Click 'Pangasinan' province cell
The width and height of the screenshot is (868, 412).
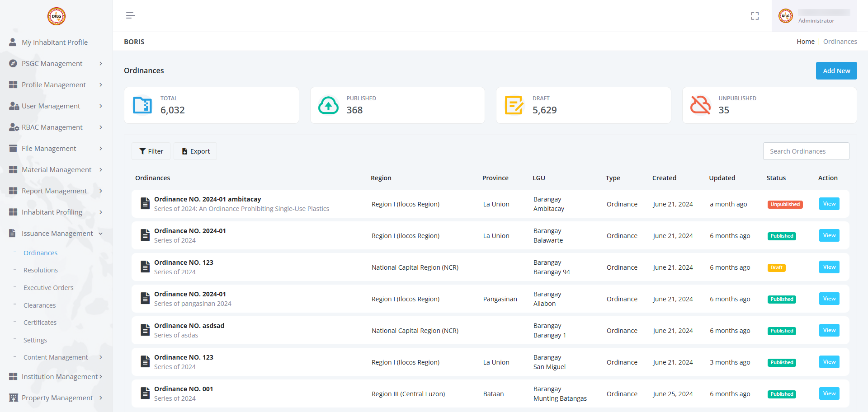tap(500, 299)
